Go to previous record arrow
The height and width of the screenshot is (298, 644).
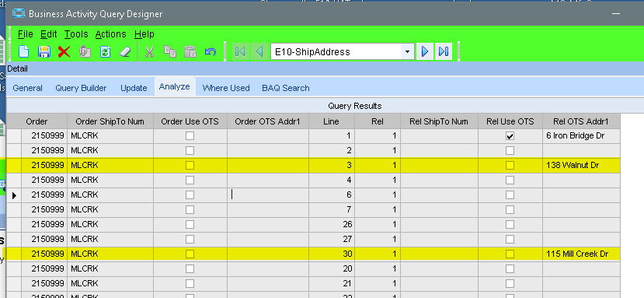[x=259, y=51]
